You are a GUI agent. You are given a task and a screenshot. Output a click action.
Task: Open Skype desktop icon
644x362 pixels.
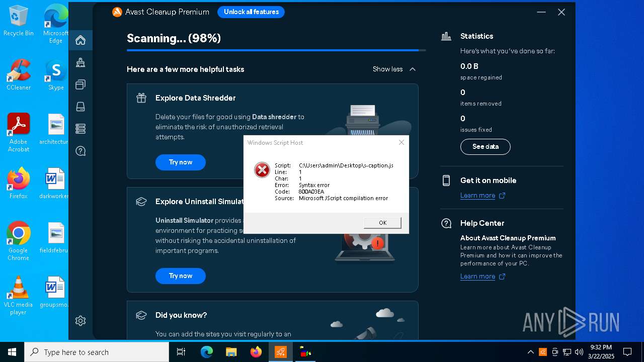56,75
